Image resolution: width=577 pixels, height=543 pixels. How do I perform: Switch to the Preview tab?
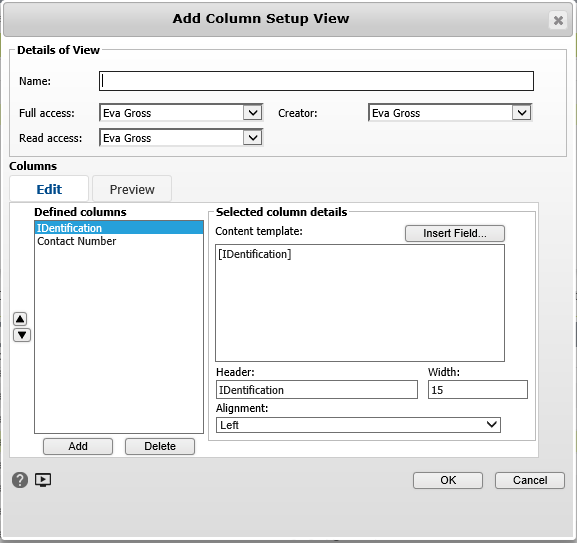(x=132, y=189)
